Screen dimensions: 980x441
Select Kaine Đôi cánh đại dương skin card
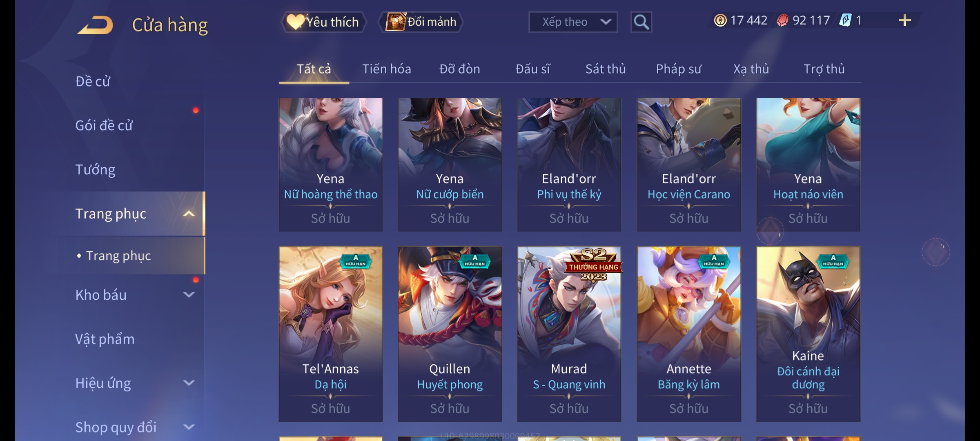pyautogui.click(x=808, y=334)
